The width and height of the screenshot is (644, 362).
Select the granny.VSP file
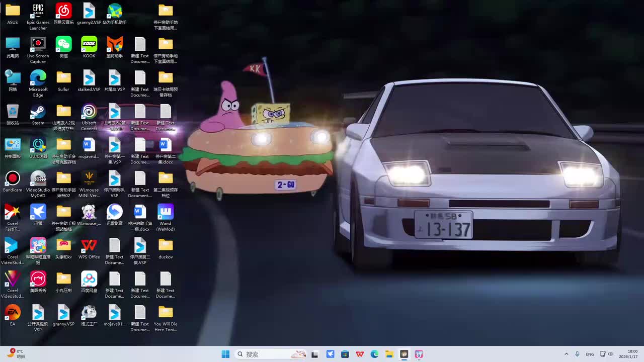point(63,316)
